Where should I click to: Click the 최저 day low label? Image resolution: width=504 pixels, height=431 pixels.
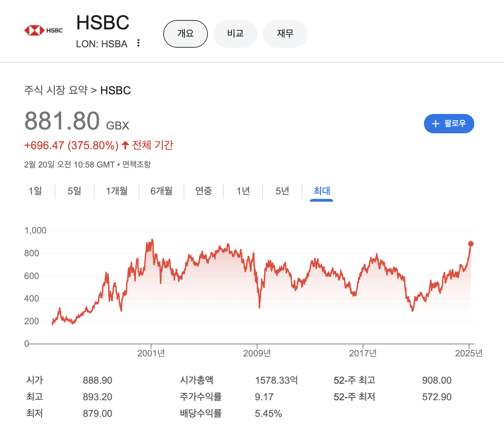[35, 413]
